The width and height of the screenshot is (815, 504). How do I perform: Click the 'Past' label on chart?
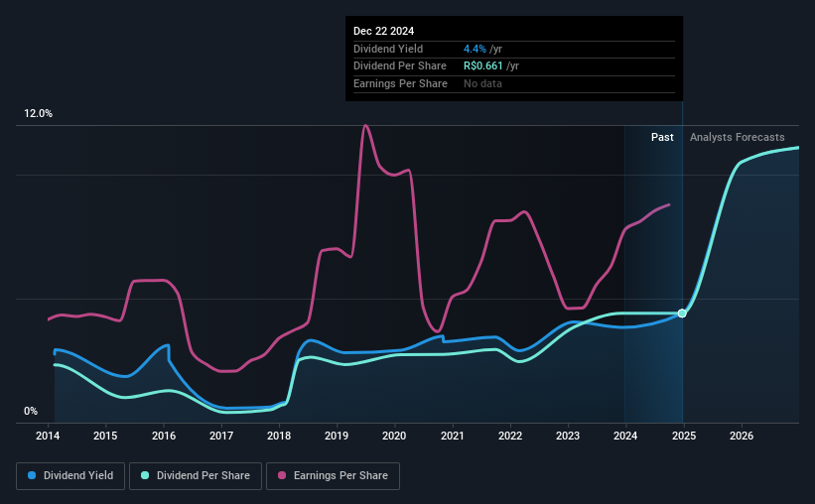[x=662, y=137]
